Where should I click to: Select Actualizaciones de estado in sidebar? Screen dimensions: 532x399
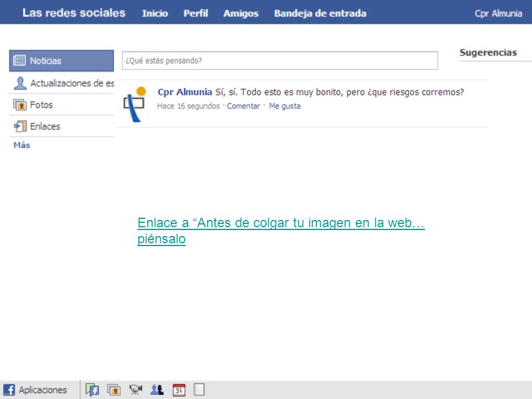62,83
